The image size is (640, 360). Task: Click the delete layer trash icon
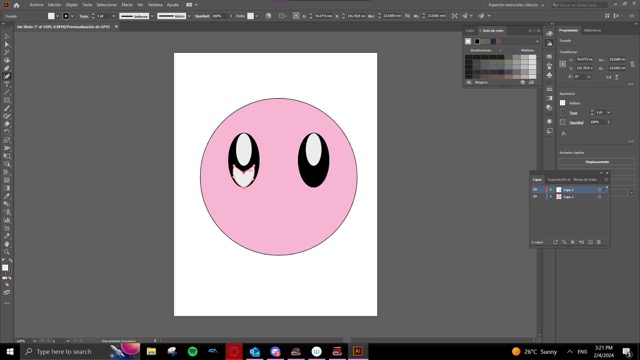pos(599,242)
